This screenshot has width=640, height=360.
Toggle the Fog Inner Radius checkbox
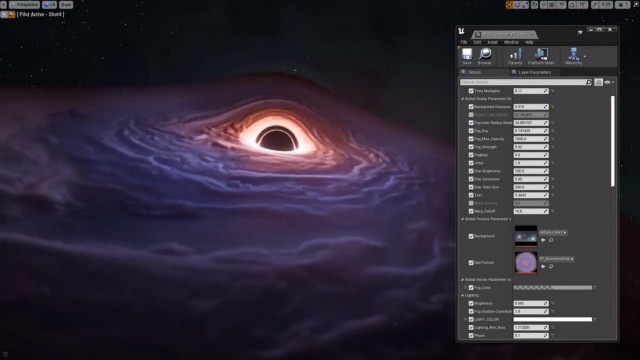(x=471, y=122)
